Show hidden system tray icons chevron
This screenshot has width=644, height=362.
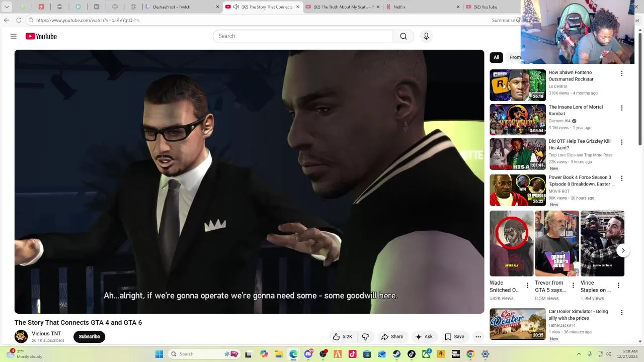point(579,354)
